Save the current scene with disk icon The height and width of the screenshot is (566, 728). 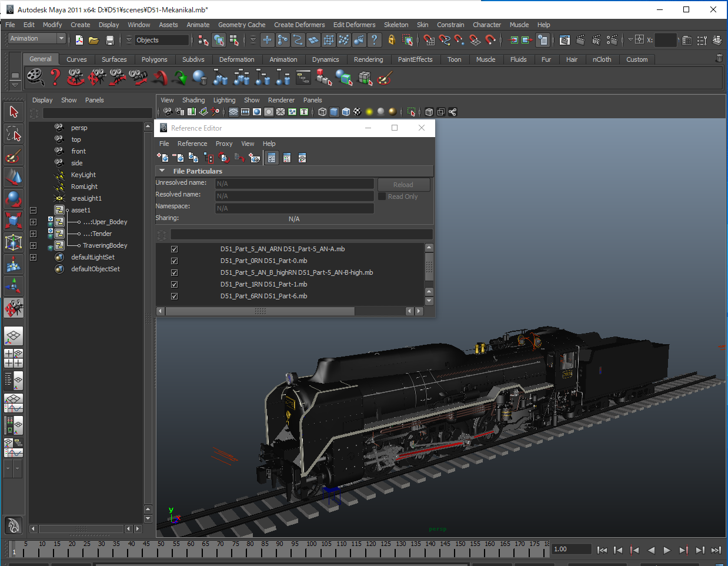click(109, 40)
